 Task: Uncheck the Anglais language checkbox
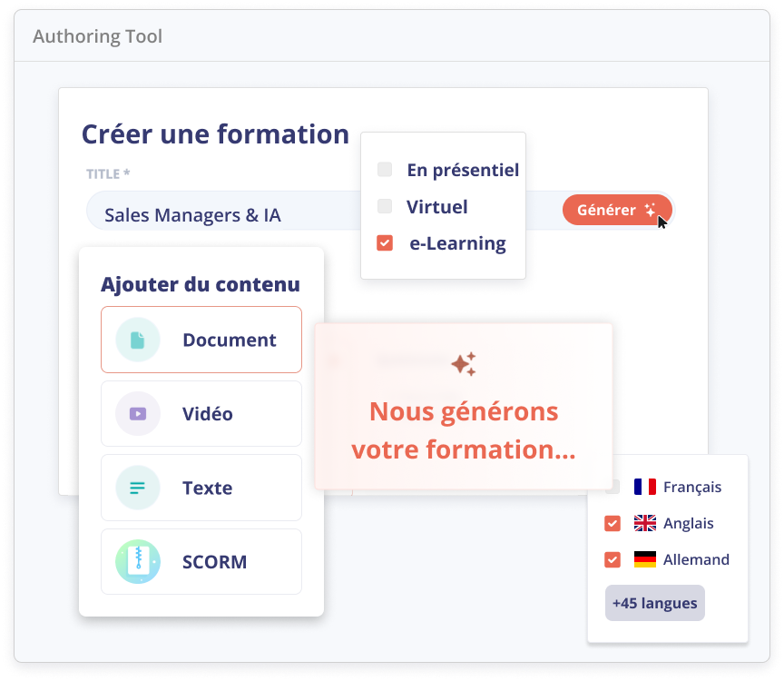[612, 523]
